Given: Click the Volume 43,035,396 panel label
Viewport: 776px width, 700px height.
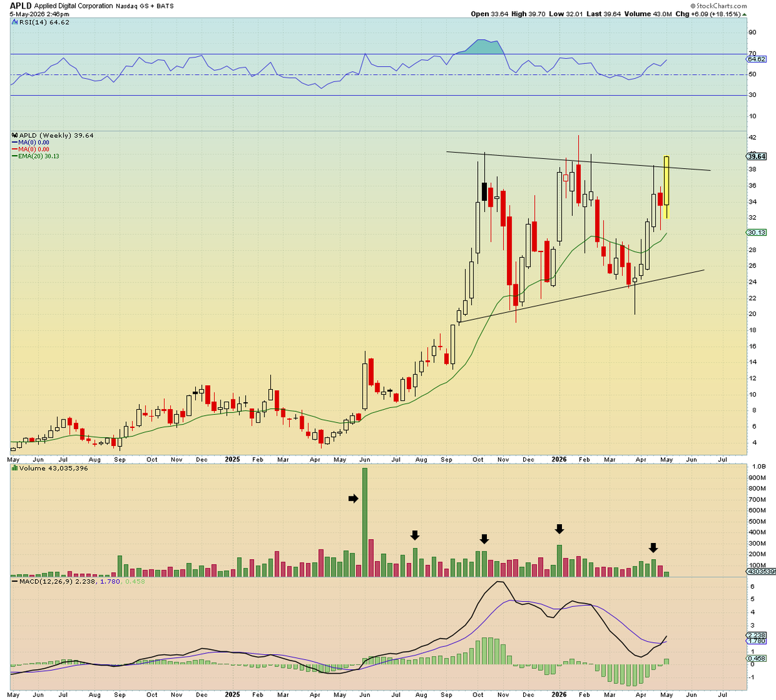Looking at the screenshot, I should [x=50, y=468].
